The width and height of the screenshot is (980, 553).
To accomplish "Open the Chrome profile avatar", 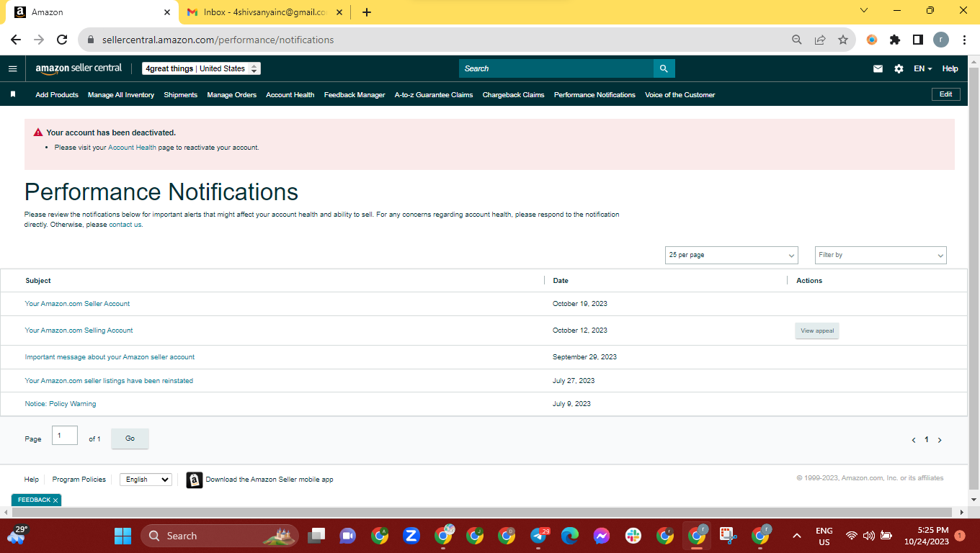I will [x=941, y=40].
